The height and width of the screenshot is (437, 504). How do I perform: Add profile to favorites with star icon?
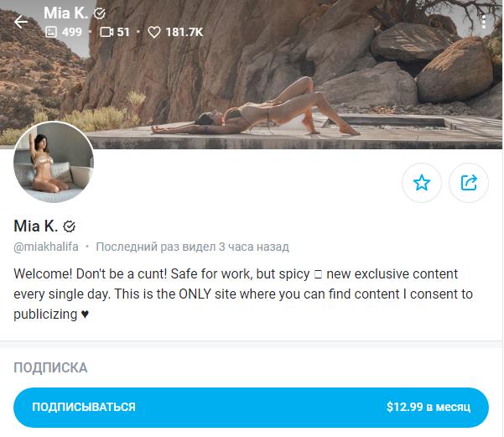click(x=421, y=183)
